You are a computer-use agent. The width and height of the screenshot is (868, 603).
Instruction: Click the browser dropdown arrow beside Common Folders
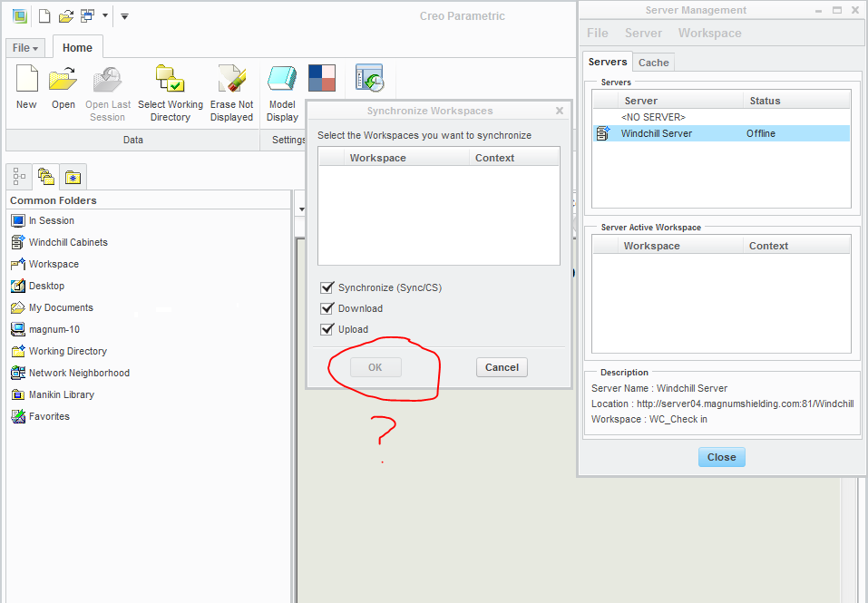[302, 209]
